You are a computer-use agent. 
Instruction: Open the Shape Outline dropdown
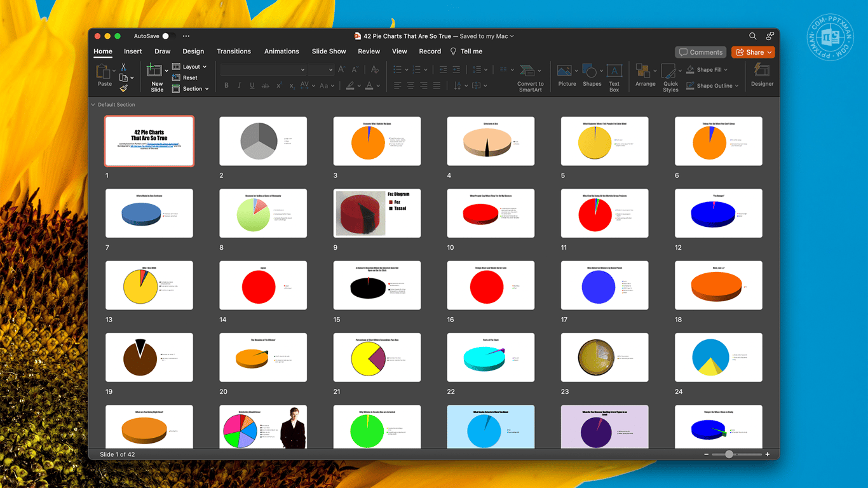712,86
